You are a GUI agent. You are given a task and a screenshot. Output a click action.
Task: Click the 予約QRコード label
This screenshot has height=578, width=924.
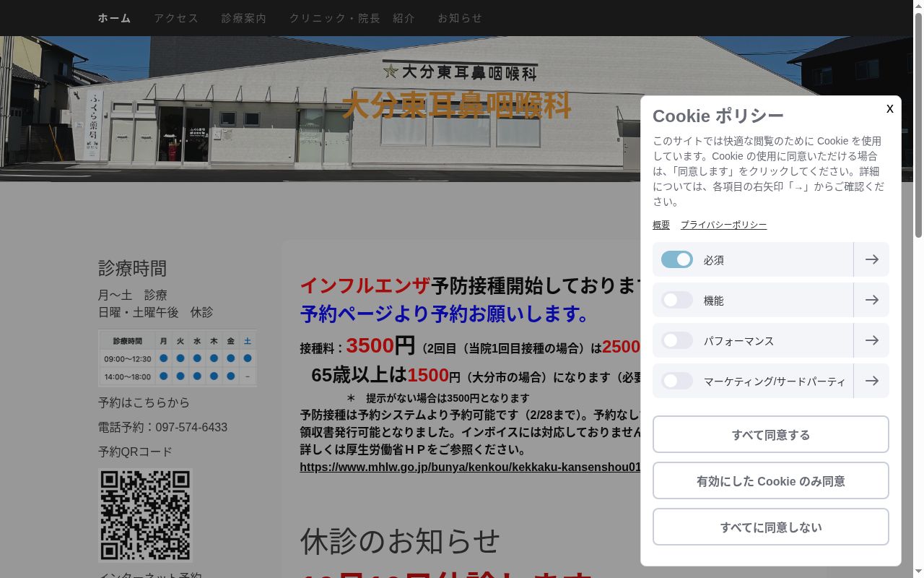(135, 452)
